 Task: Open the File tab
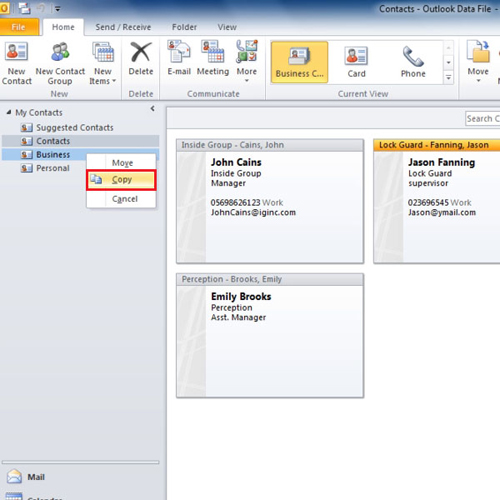(18, 27)
